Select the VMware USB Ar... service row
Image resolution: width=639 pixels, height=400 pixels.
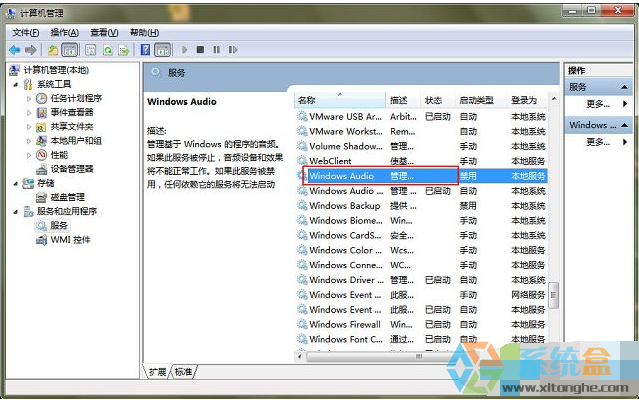(x=421, y=117)
